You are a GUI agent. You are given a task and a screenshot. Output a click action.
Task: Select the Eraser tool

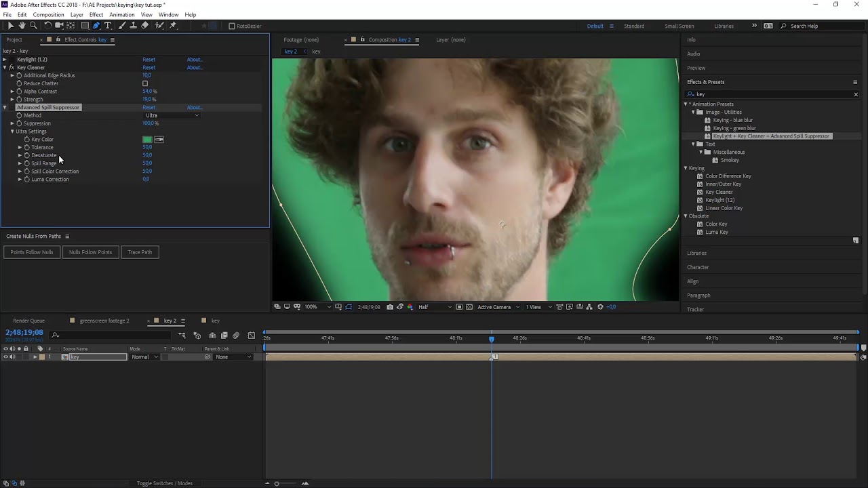coord(144,26)
